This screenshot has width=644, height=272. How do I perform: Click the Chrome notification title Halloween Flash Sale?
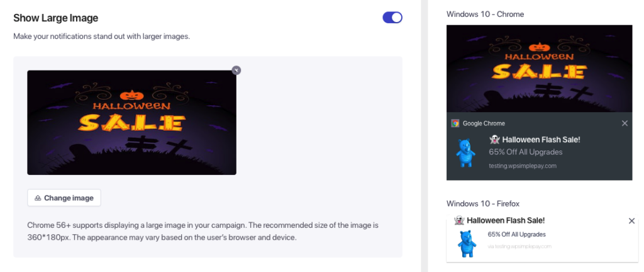[x=540, y=139]
